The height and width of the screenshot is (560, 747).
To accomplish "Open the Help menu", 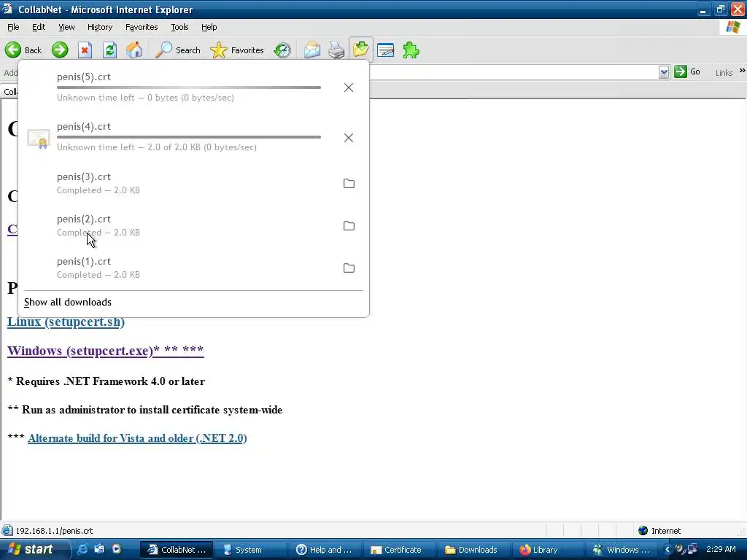I will click(209, 27).
